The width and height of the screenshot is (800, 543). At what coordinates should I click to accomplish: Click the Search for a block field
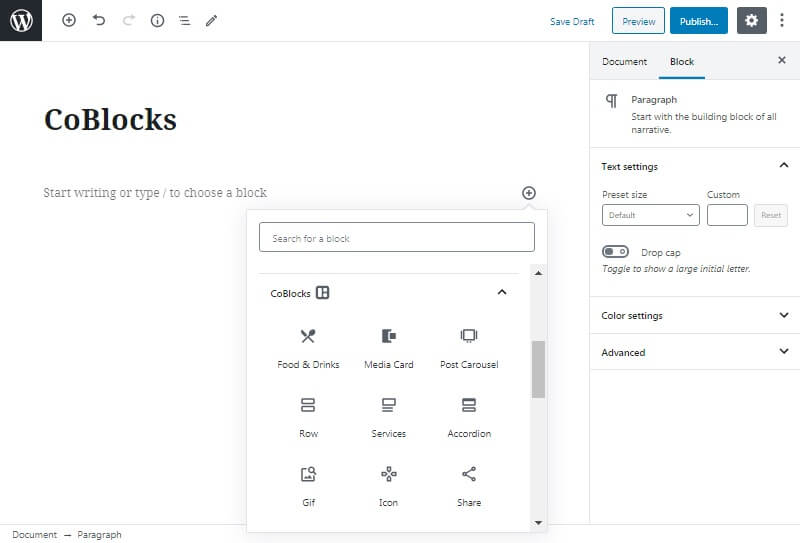[x=396, y=237]
